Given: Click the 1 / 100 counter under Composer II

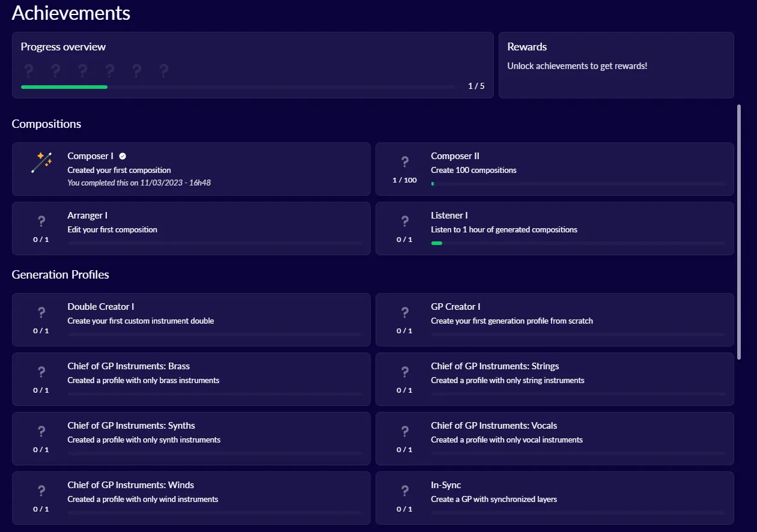Looking at the screenshot, I should tap(404, 180).
